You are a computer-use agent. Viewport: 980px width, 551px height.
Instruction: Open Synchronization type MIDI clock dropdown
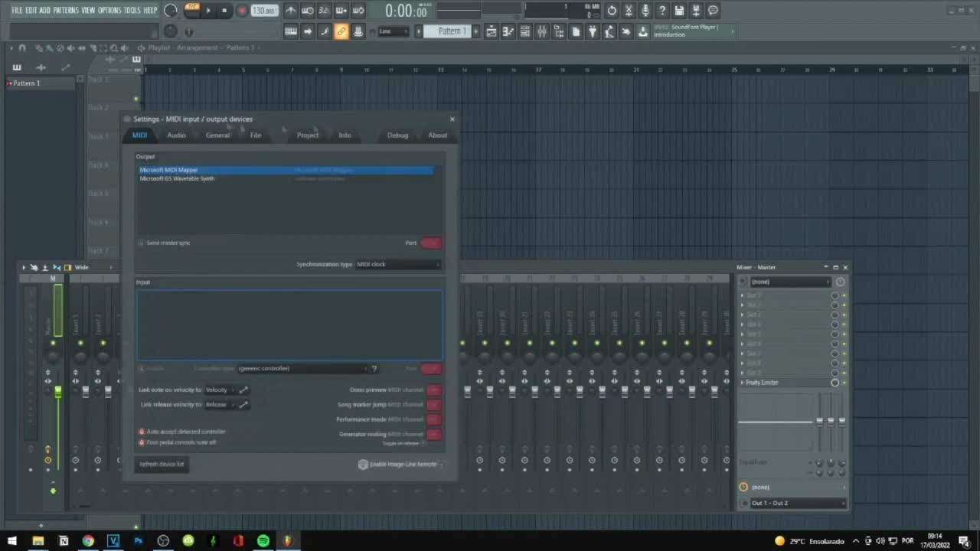click(398, 264)
